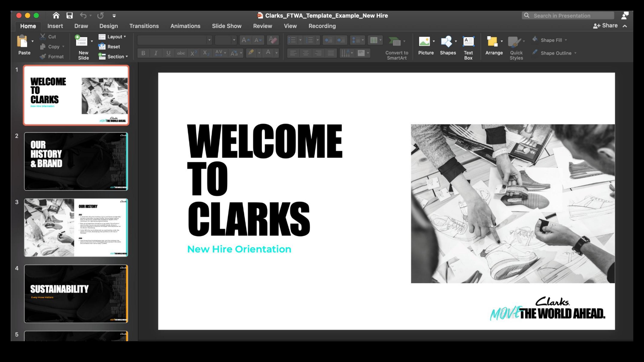Click the Share button

pyautogui.click(x=605, y=26)
